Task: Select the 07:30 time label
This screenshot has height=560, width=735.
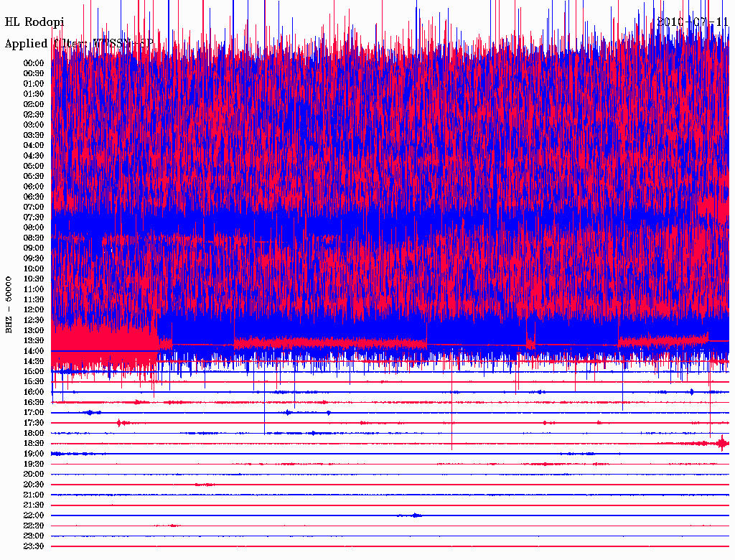Action: 34,217
